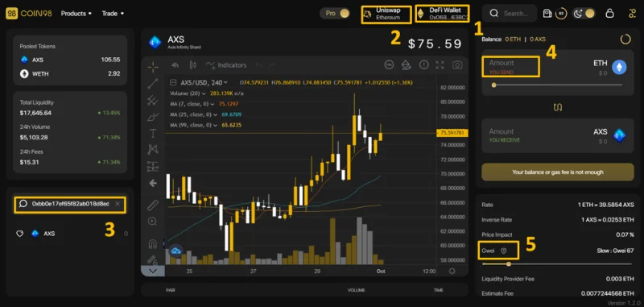The height and width of the screenshot is (307, 644).
Task: Click the 75.591781 price label on axis
Action: 452,133
